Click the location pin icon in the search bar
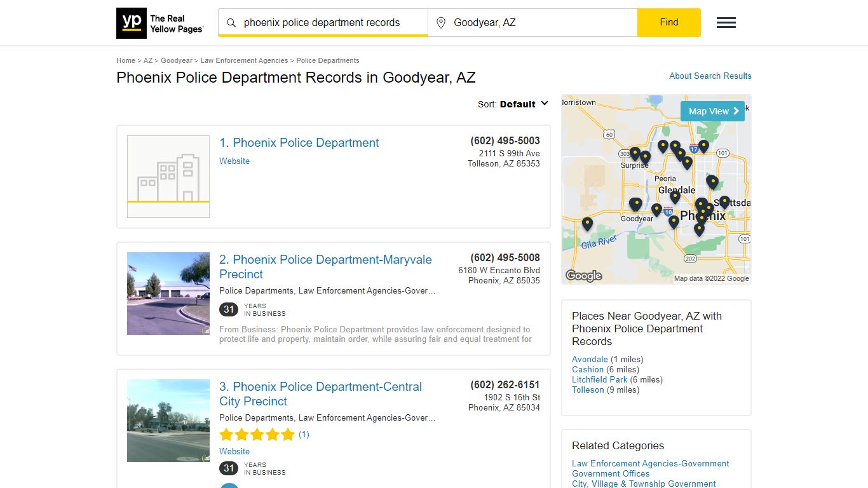The height and width of the screenshot is (488, 868). point(441,23)
